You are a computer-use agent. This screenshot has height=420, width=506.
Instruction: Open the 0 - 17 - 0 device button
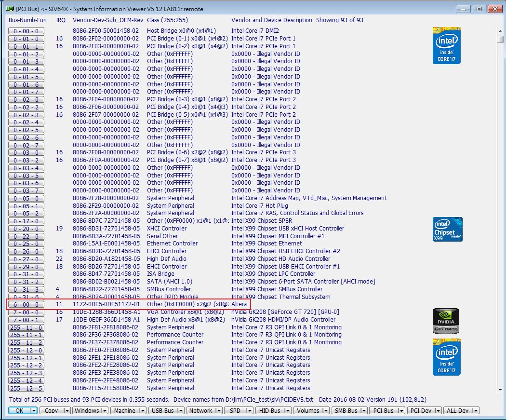point(26,221)
